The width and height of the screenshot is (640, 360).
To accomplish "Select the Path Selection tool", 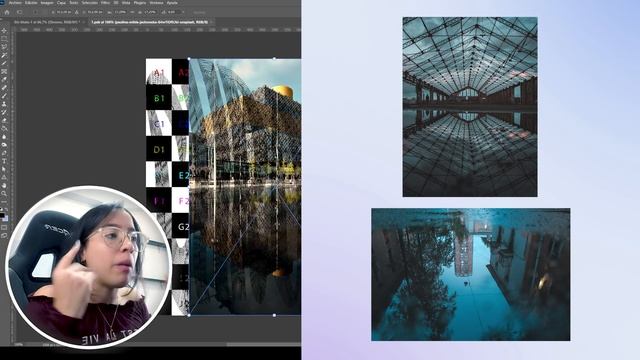I will [x=4, y=169].
